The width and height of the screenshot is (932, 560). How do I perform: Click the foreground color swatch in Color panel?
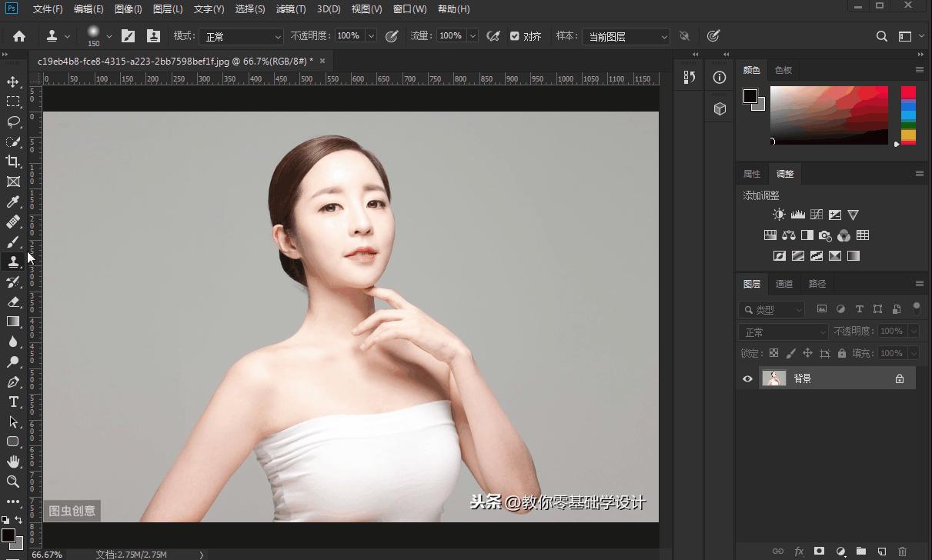[x=750, y=96]
